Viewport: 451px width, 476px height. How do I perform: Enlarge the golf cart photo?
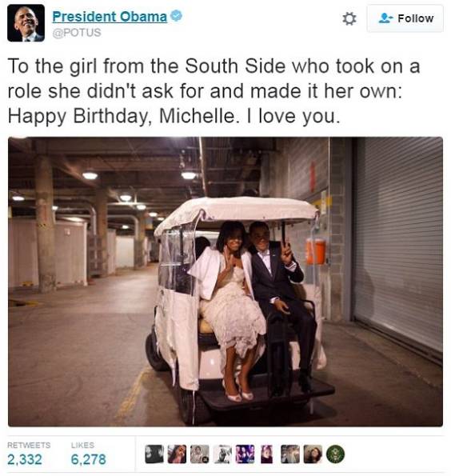pyautogui.click(x=225, y=282)
